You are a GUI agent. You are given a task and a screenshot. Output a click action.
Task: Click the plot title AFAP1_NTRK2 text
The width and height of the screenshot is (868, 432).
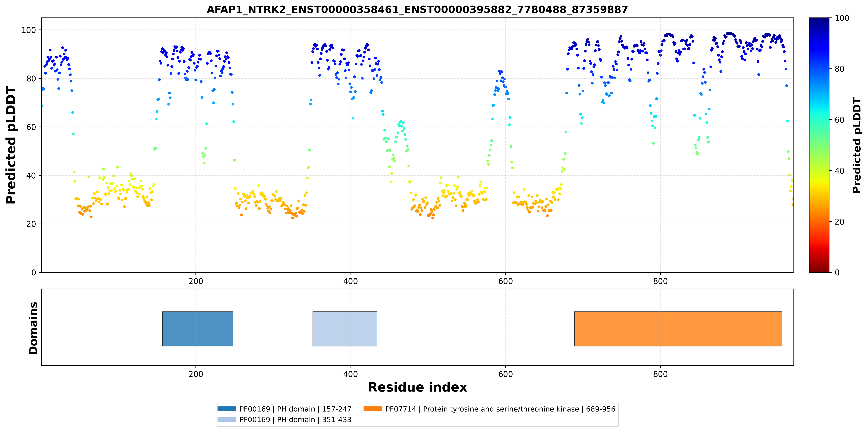pyautogui.click(x=417, y=9)
